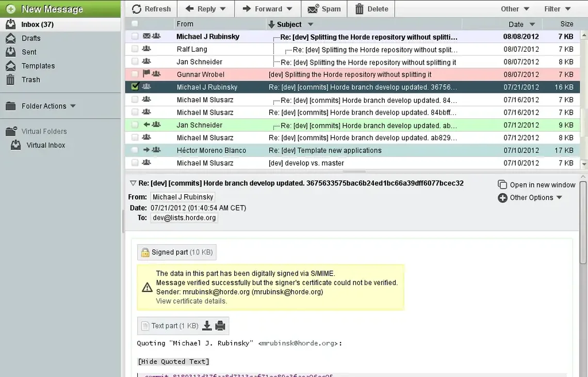Open the Other menu
The height and width of the screenshot is (377, 588).
point(515,9)
